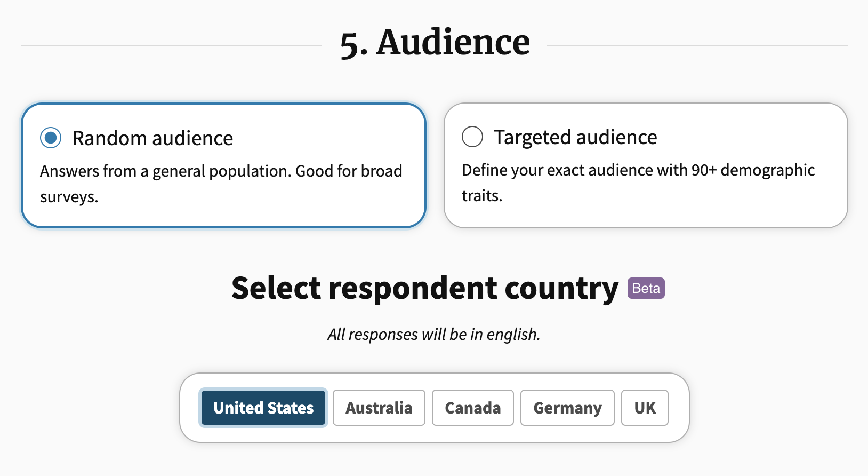Viewport: 868px width, 476px height.
Task: Pick Canada in the country selector
Action: tap(473, 408)
